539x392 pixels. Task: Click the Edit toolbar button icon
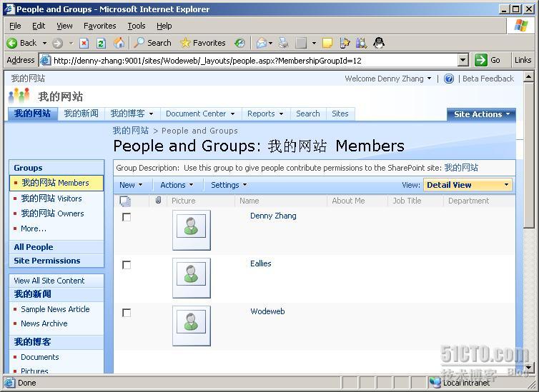301,43
